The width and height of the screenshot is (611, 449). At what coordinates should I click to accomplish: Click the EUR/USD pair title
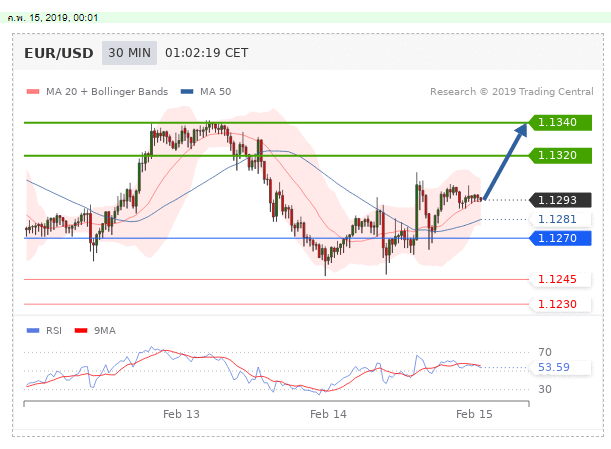point(59,53)
